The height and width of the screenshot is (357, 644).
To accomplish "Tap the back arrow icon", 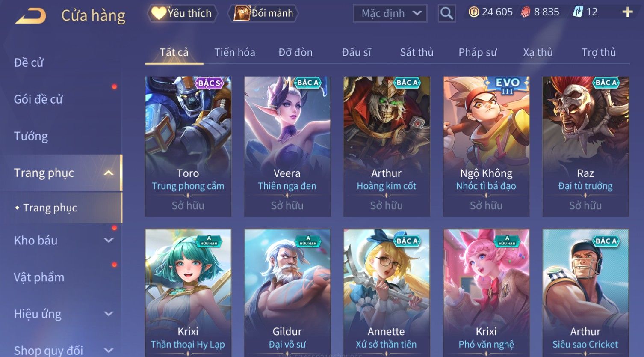I will pos(30,16).
